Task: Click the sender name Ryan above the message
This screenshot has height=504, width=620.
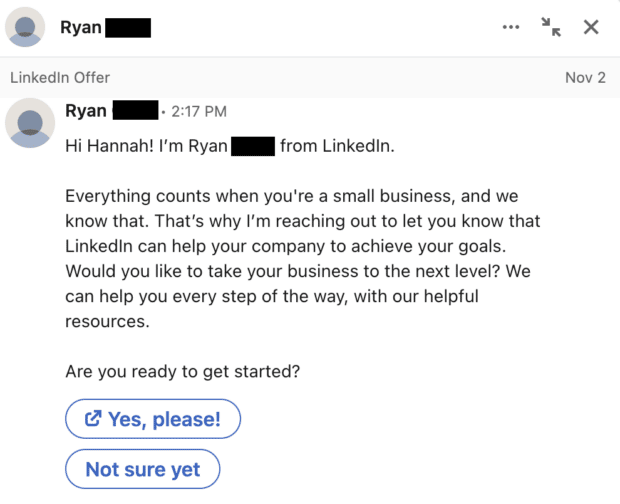Action: point(86,110)
